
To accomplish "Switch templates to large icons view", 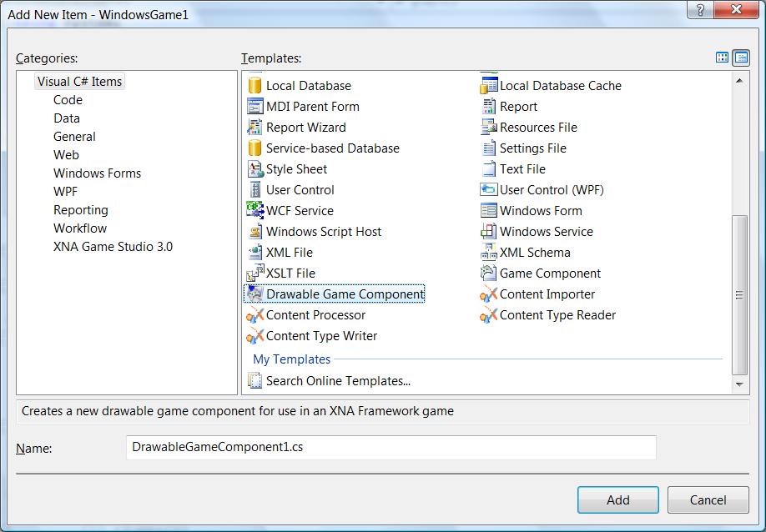I will coord(722,58).
